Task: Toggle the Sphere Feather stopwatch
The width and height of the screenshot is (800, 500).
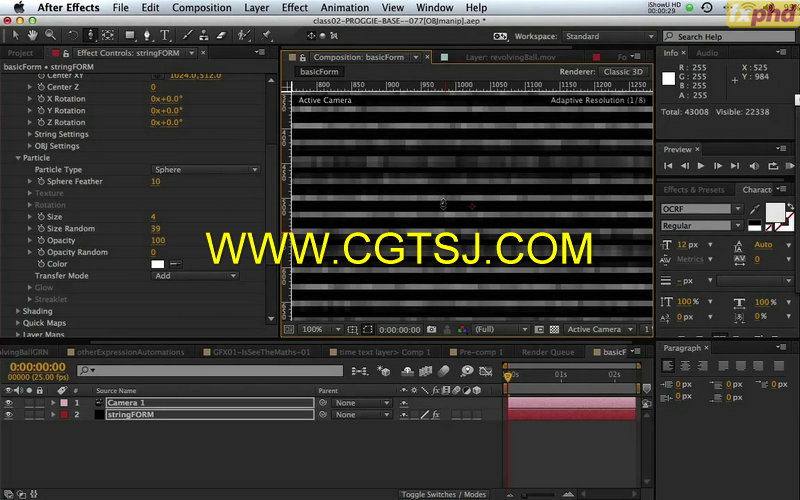Action: [41, 182]
